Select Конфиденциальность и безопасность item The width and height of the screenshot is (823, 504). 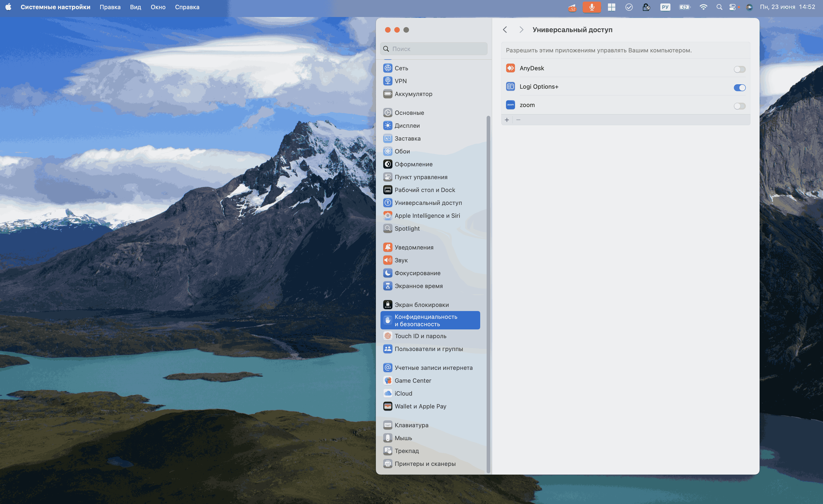pyautogui.click(x=430, y=320)
